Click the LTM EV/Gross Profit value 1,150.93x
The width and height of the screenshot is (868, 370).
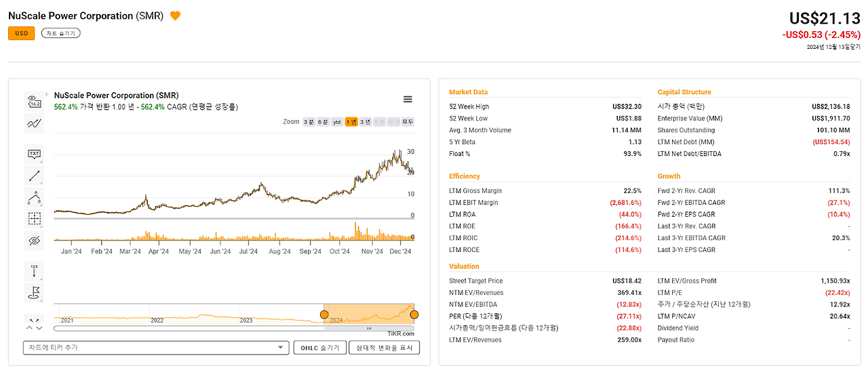[835, 281]
